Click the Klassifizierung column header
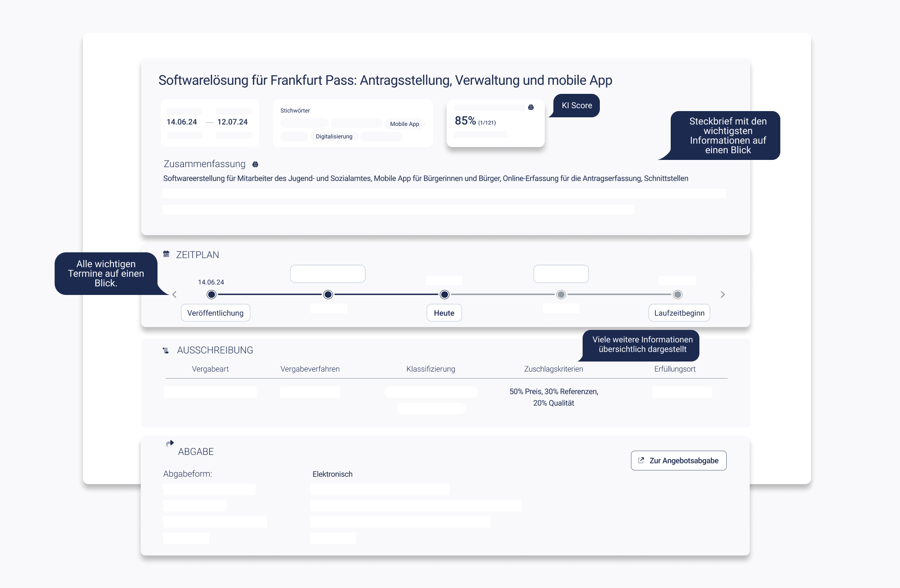The image size is (900, 588). [x=431, y=369]
